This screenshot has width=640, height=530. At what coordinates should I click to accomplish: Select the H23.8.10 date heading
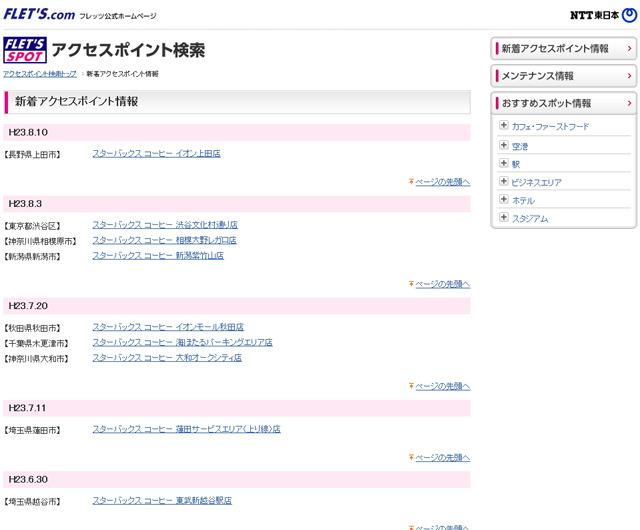28,132
